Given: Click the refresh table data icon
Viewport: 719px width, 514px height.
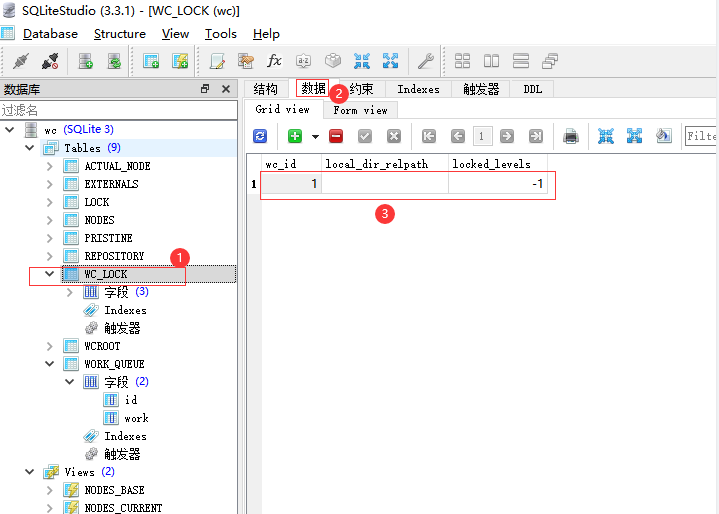Looking at the screenshot, I should click(260, 136).
